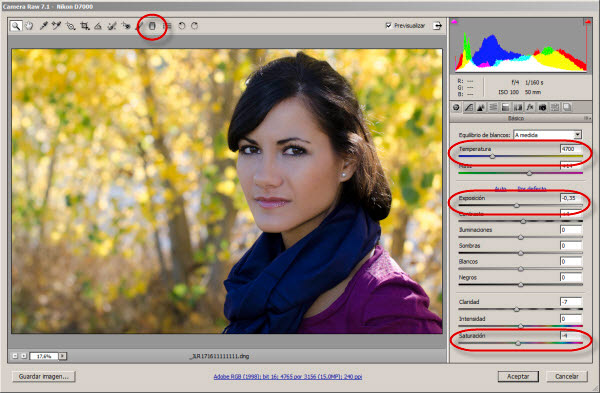This screenshot has width=600, height=393.
Task: Click the Exposición slider handle
Action: [x=517, y=205]
